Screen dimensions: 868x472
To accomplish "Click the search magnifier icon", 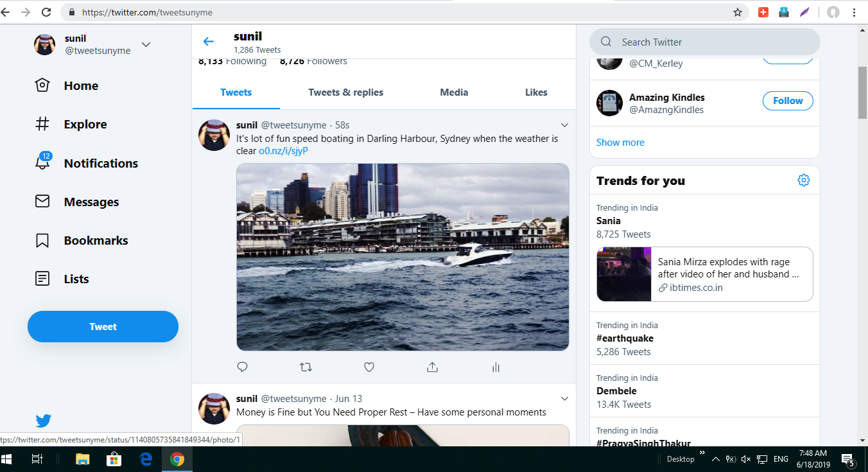I will tap(605, 42).
